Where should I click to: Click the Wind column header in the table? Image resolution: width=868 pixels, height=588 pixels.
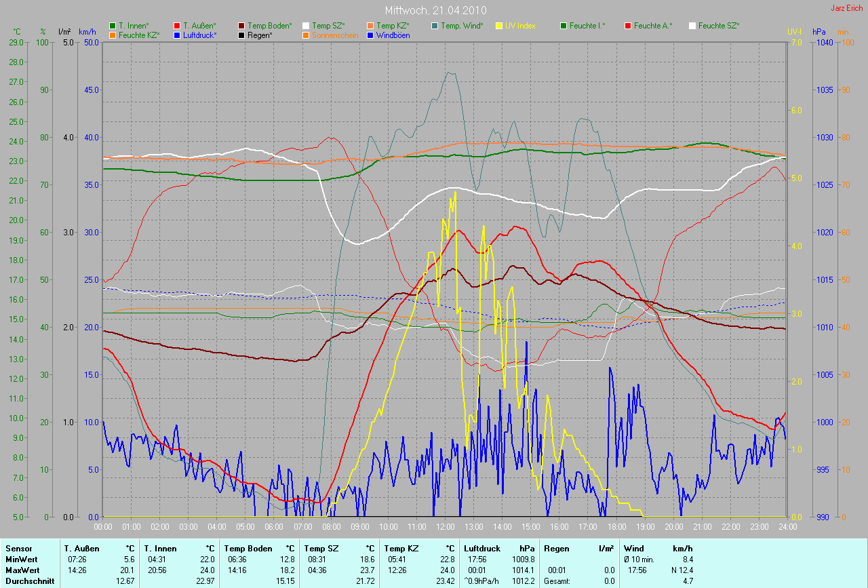pos(633,548)
